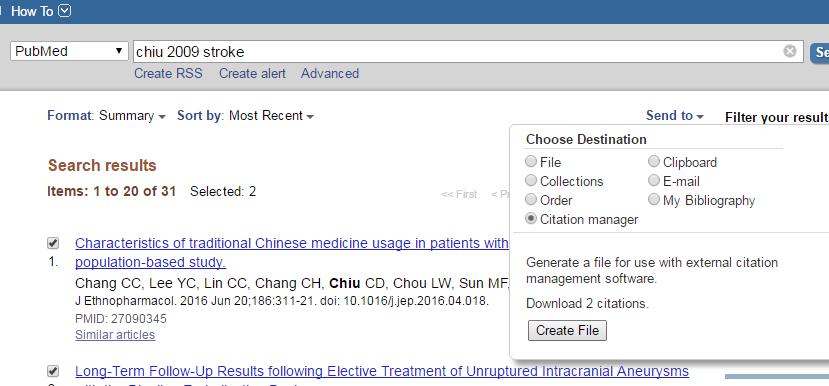Screen dimensions: 829x386
Task: Select the File destination radio button
Action: coord(531,161)
